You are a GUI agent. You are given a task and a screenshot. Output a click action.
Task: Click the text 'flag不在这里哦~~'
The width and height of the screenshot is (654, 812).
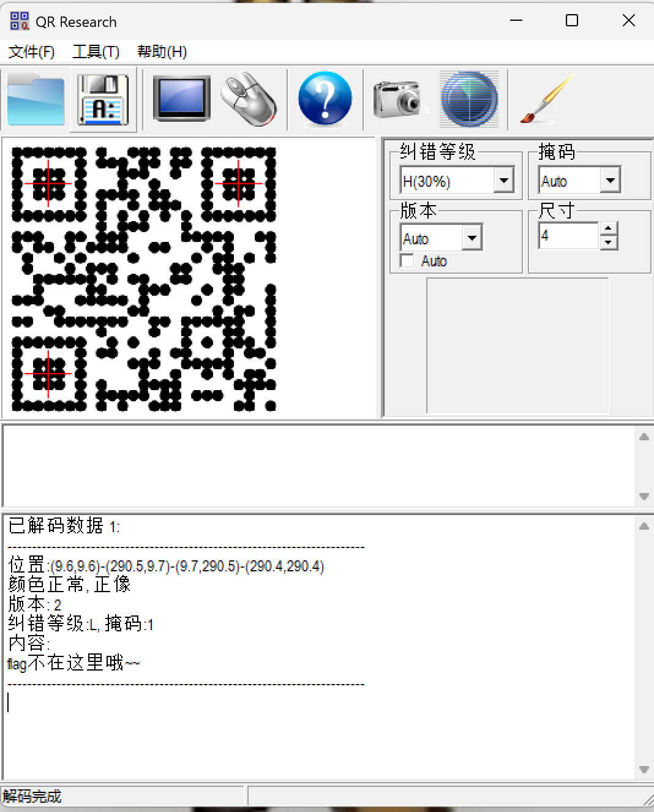point(73,663)
